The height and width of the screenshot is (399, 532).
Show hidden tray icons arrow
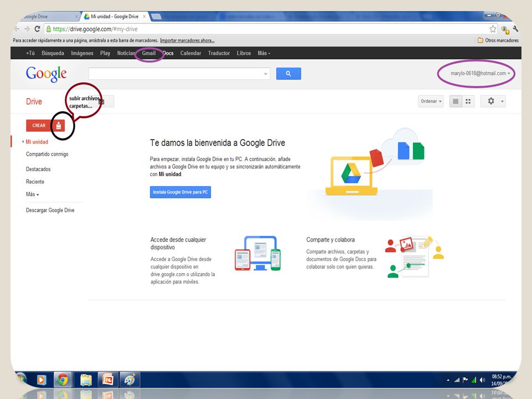point(448,380)
